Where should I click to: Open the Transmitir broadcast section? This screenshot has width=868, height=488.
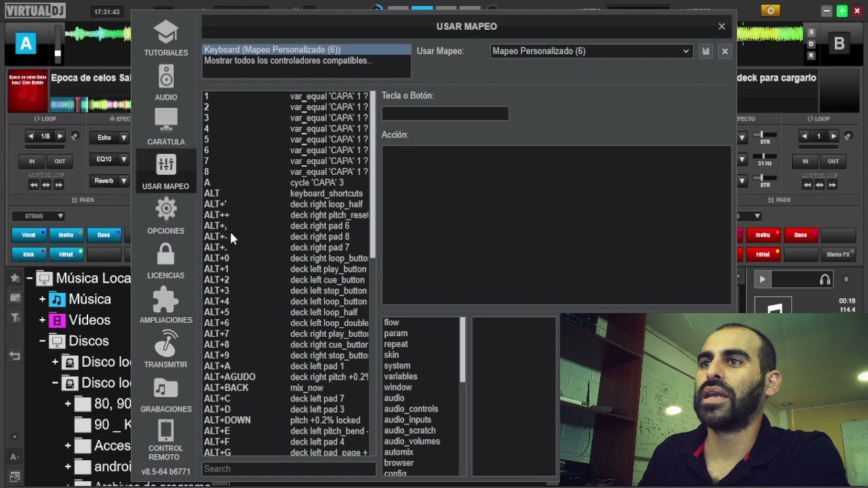165,350
